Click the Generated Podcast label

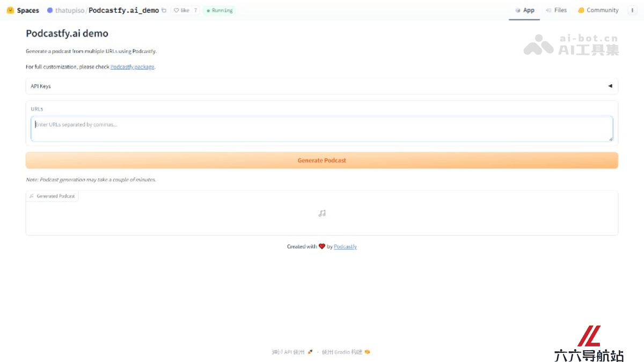[x=53, y=196]
